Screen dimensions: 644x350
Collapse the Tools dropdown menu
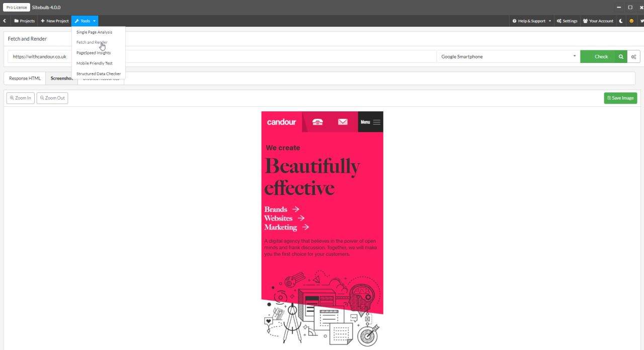click(85, 21)
